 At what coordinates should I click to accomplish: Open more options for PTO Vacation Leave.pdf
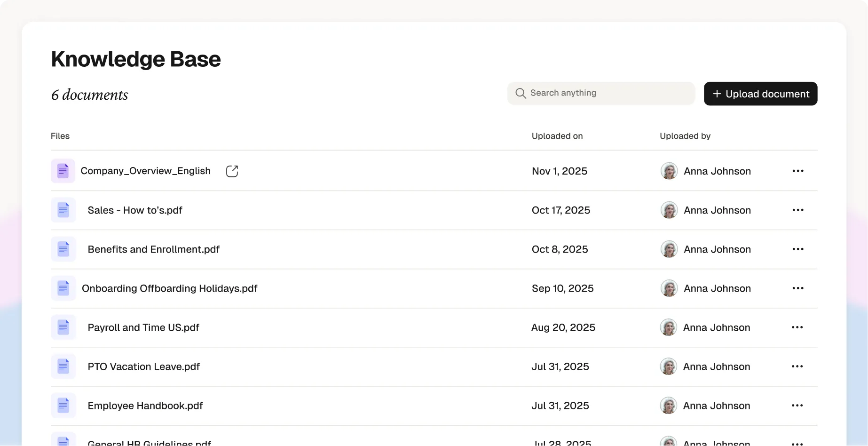(x=797, y=366)
